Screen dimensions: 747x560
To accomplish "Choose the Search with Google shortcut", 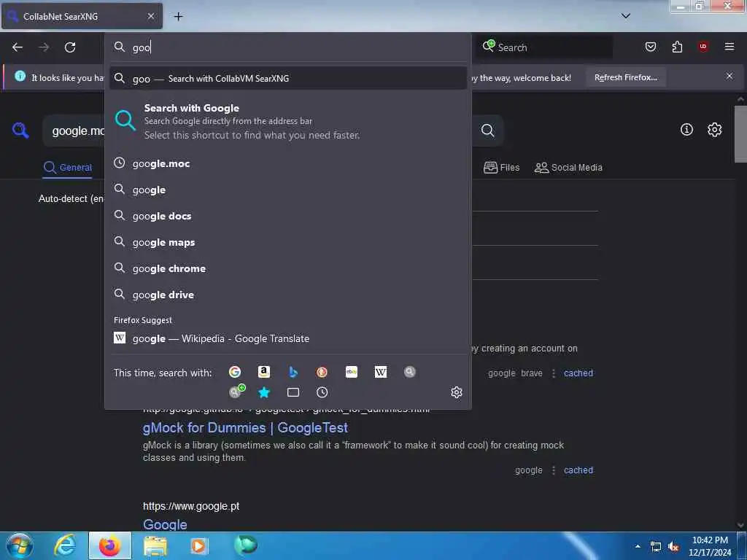I will [x=287, y=122].
